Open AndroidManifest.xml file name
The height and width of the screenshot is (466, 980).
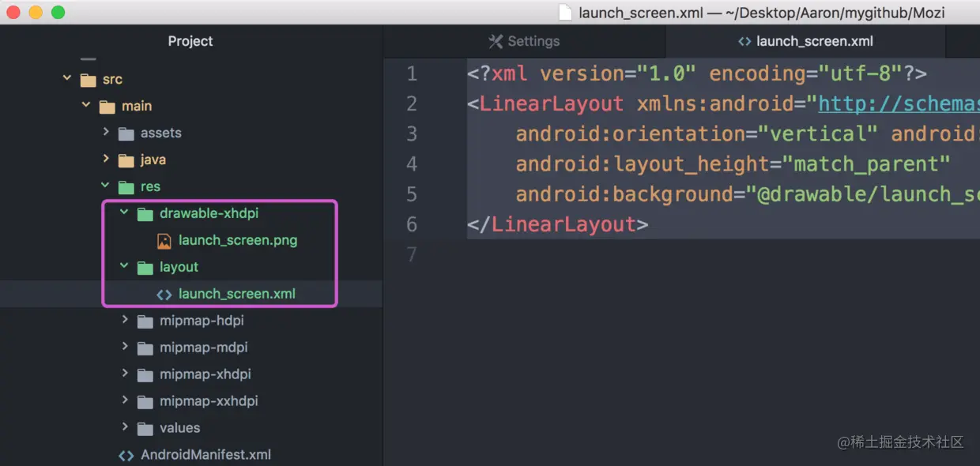pos(205,455)
